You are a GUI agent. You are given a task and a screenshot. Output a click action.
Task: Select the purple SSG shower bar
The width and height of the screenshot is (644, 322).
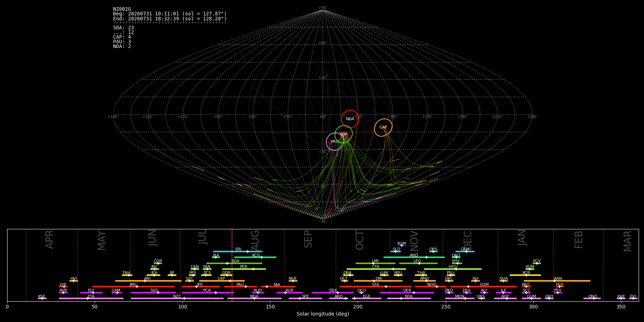click(x=153, y=293)
